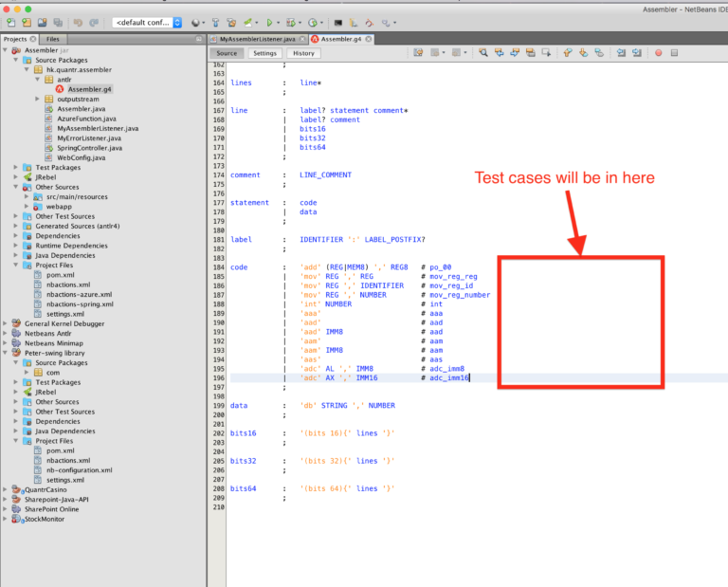Open the default config dropdown
728x587 pixels.
click(147, 23)
